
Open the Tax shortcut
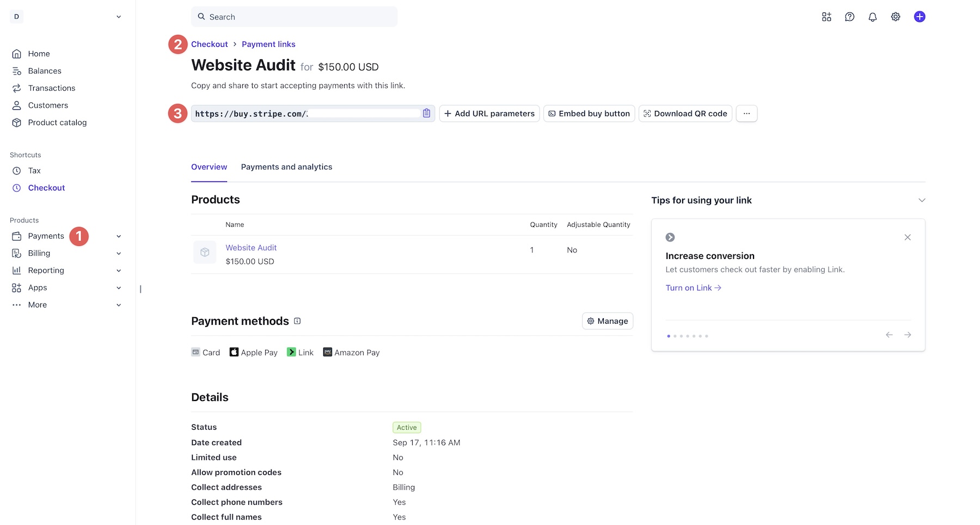(34, 171)
